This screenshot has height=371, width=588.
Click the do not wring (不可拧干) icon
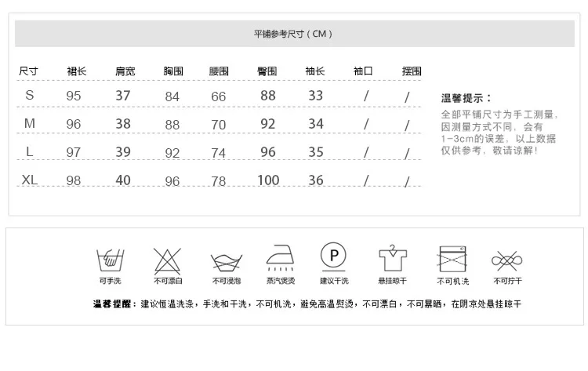(x=507, y=260)
